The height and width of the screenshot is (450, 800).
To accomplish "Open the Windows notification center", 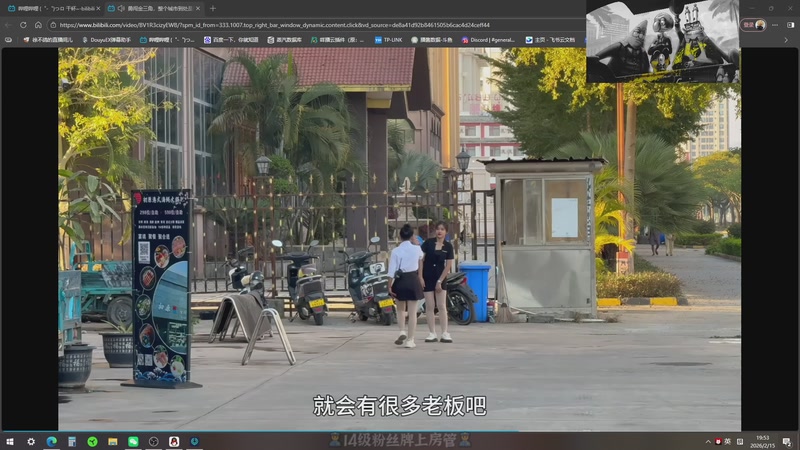I will pyautogui.click(x=787, y=442).
